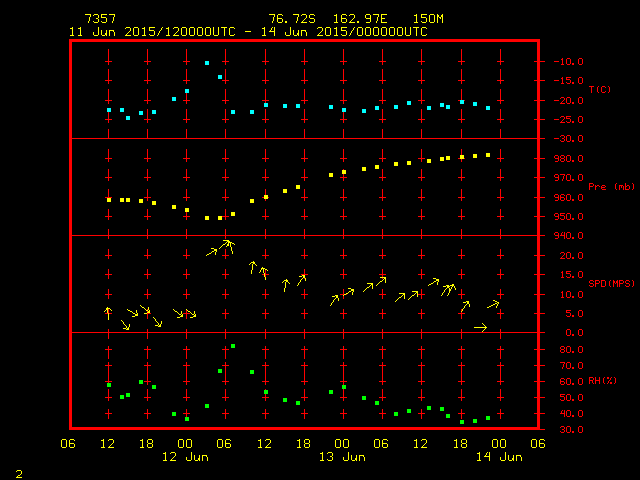
Task: Click the T(C) temperature axis label
Action: coord(599,90)
